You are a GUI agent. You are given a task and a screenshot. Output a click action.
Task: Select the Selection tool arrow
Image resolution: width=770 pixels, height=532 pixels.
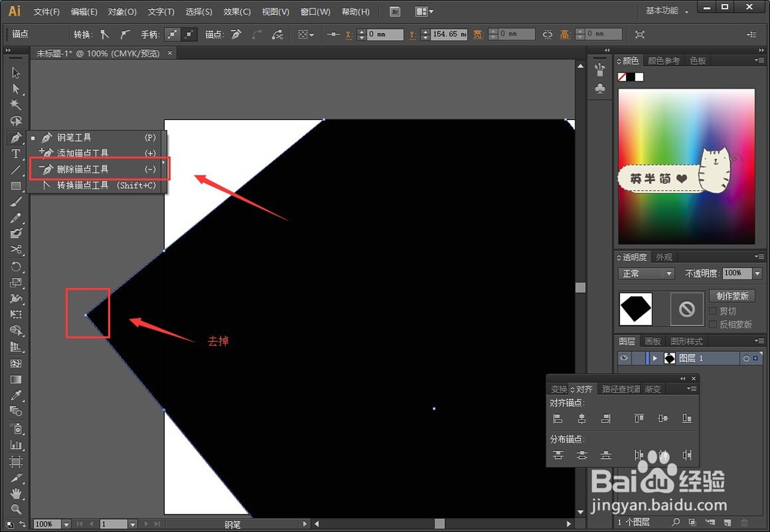point(15,72)
